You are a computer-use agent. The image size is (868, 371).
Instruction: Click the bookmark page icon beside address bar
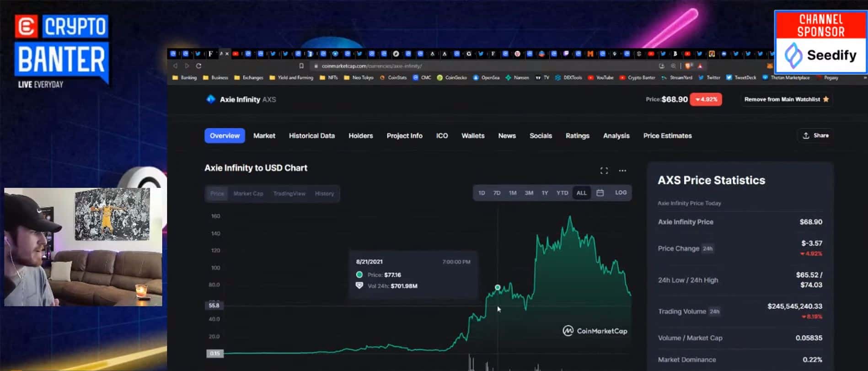[x=301, y=66]
